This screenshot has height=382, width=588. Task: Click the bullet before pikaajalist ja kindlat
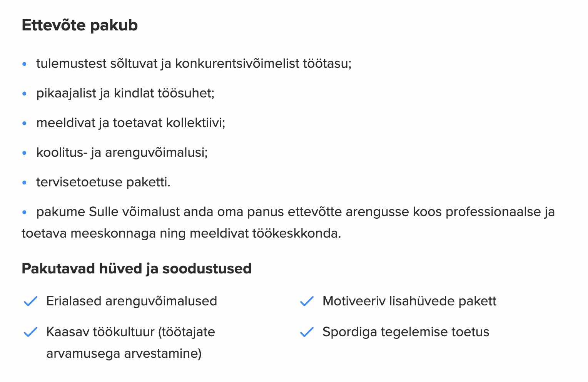point(25,94)
